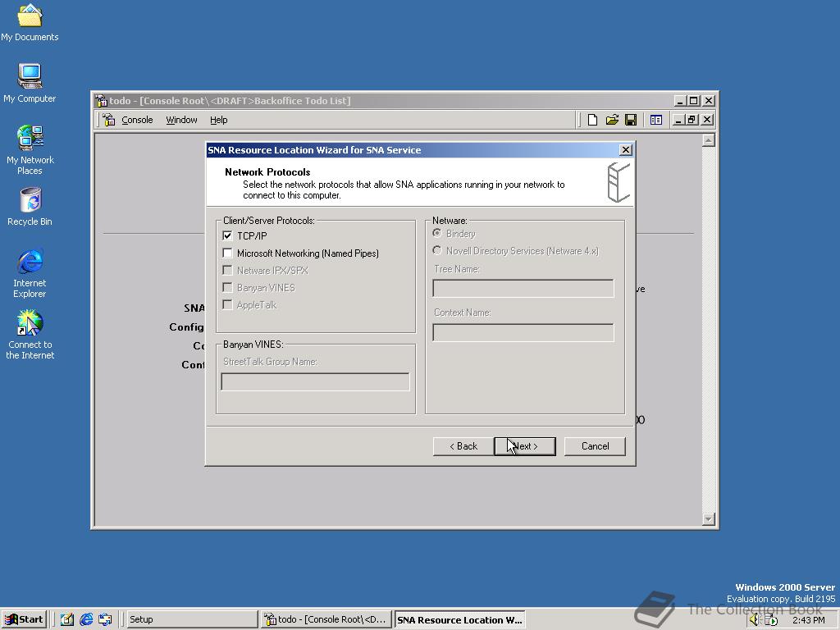This screenshot has width=840, height=630.
Task: Toggle the console tree view icon
Action: pyautogui.click(x=655, y=120)
